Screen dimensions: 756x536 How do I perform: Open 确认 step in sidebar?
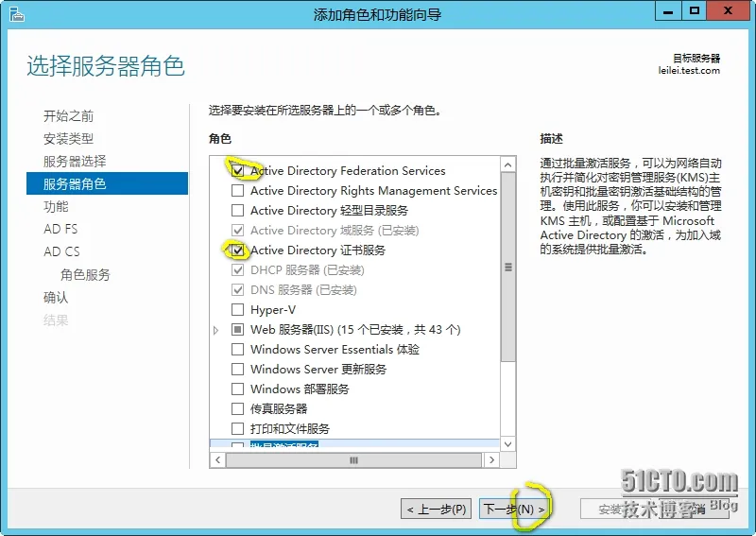point(56,297)
